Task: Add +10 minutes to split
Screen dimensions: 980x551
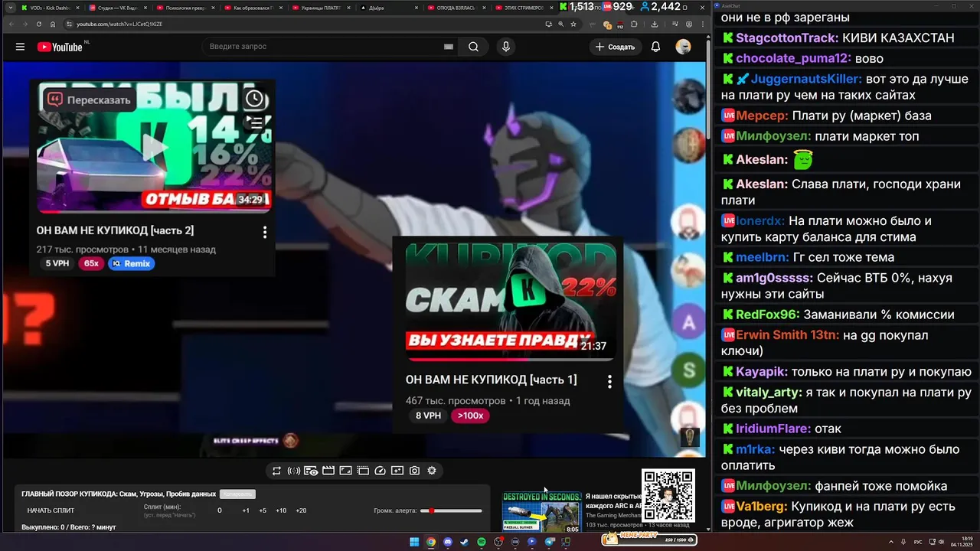Action: [281, 510]
